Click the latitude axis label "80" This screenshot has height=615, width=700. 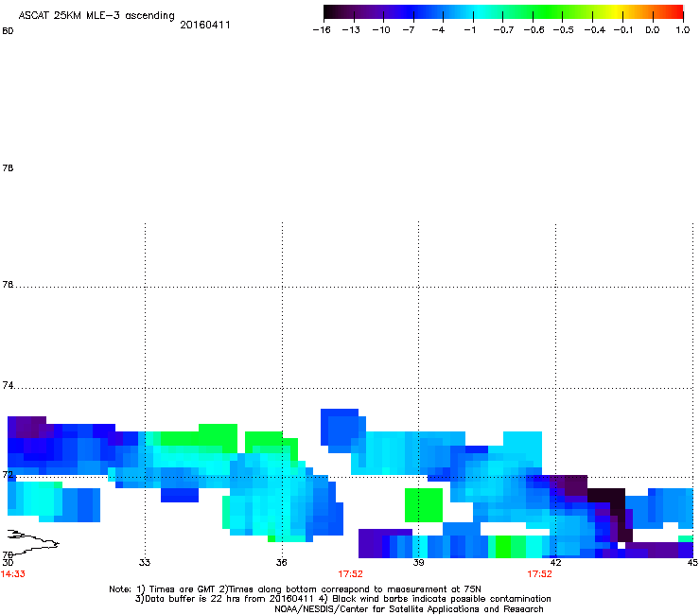pos(8,31)
